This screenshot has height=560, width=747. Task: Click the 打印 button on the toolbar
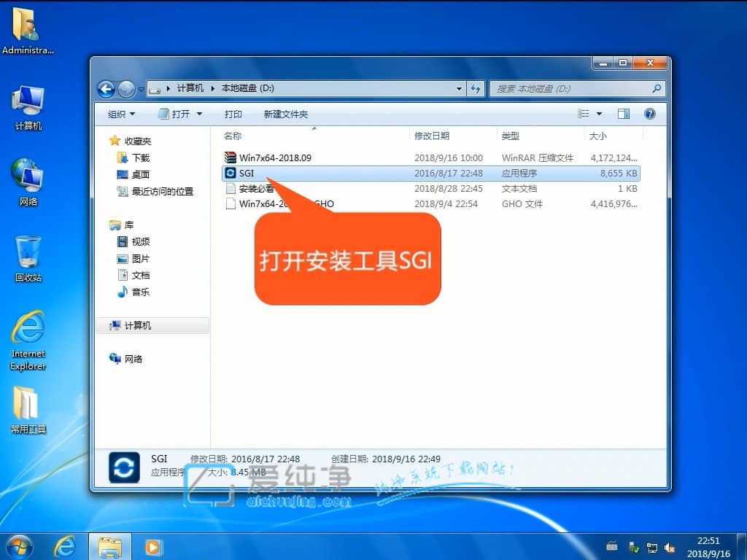(x=234, y=114)
